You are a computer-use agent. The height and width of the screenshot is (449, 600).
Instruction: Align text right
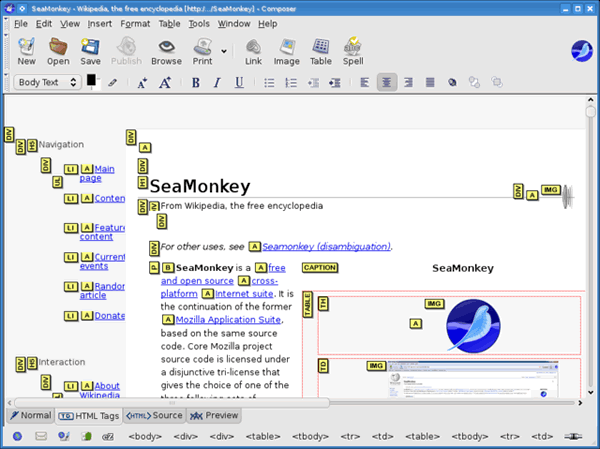click(408, 82)
